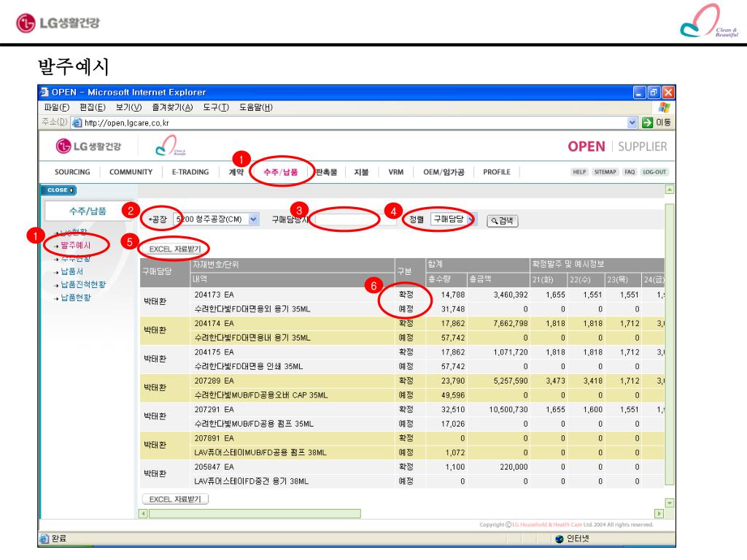
Task: Open the 파일(F) menu
Action: (57, 107)
